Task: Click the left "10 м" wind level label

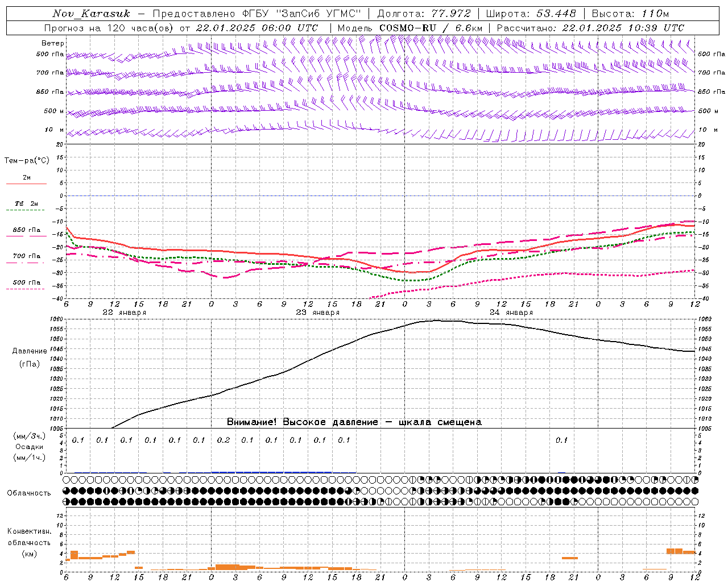Action: point(54,130)
